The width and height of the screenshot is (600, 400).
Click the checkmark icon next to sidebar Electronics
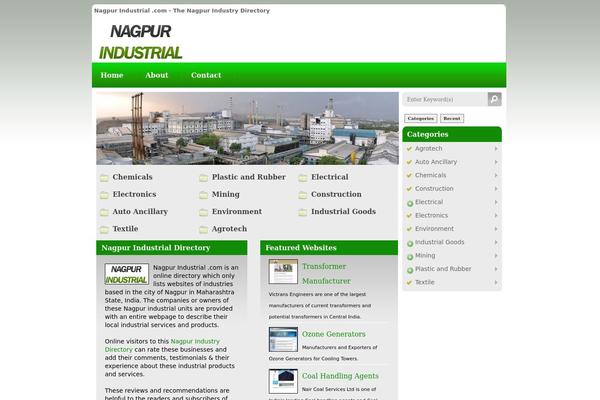tap(409, 216)
